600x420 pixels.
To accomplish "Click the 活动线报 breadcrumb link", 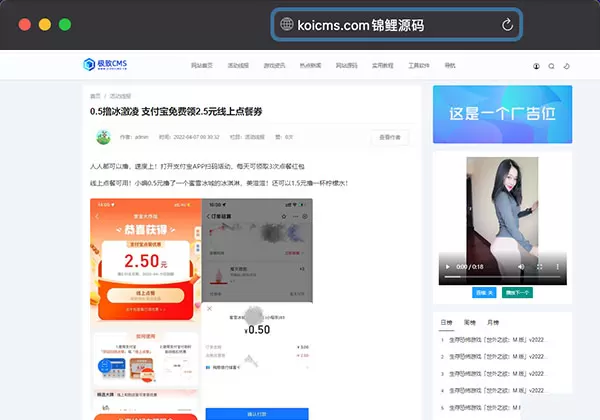I will coord(121,96).
